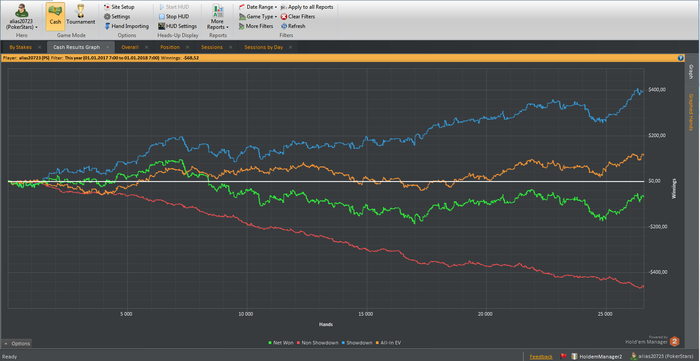Click the Feedback link
The image size is (700, 361).
pos(541,357)
